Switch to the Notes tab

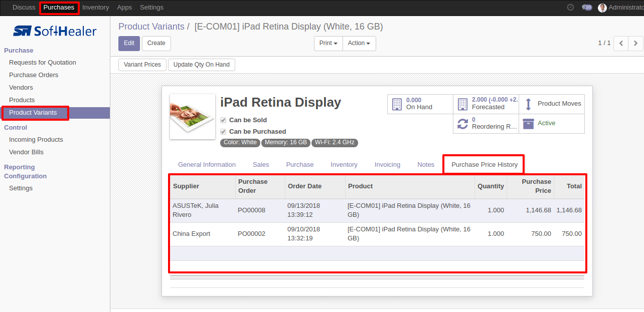pos(426,165)
